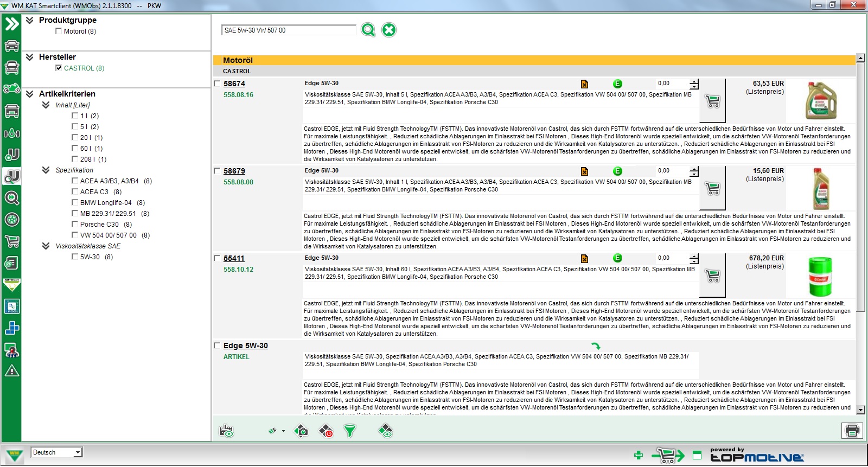Click green E icon for article 55411

(617, 258)
